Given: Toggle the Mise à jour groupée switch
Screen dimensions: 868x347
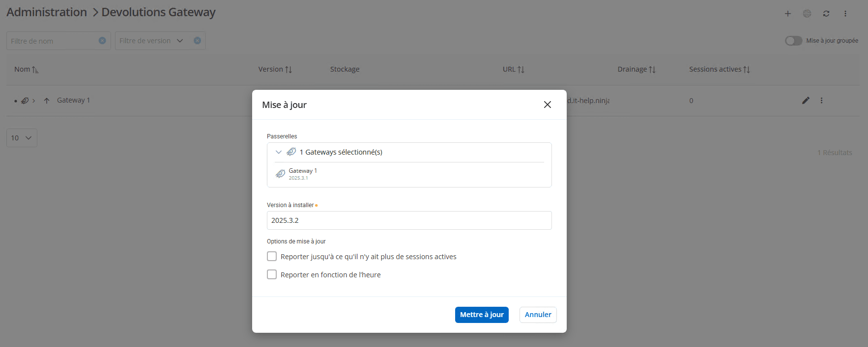Looking at the screenshot, I should [793, 41].
